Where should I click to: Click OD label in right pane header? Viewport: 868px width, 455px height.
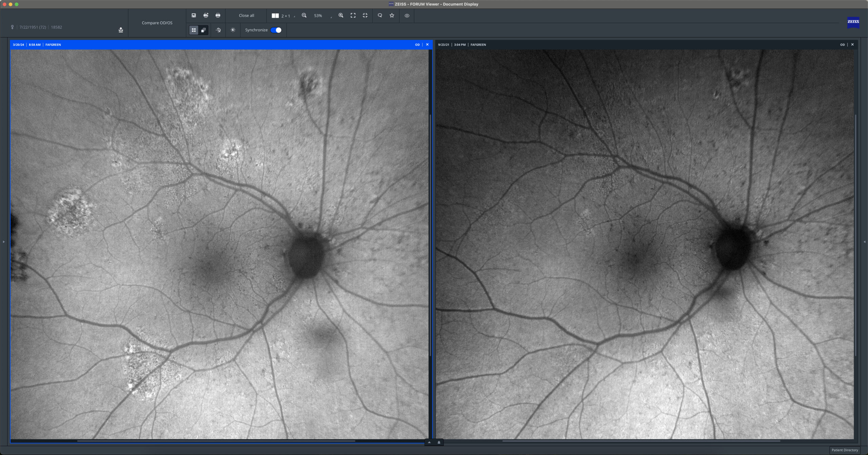click(x=843, y=45)
